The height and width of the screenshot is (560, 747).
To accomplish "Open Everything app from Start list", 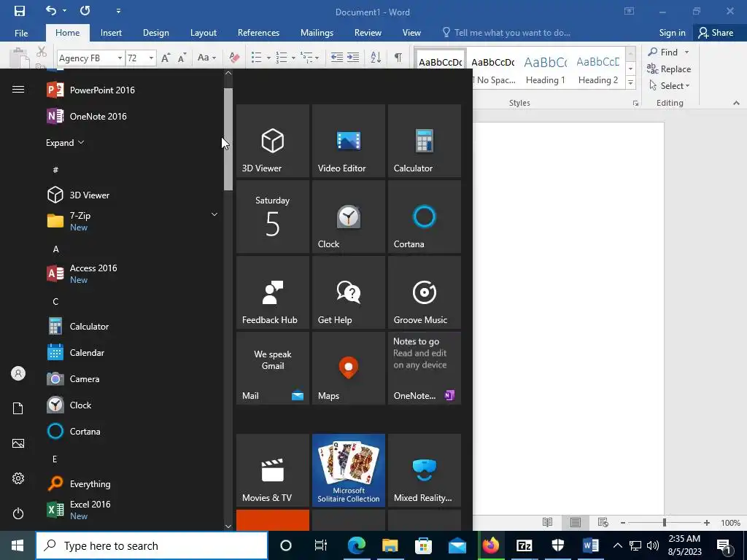I will click(x=133, y=484).
